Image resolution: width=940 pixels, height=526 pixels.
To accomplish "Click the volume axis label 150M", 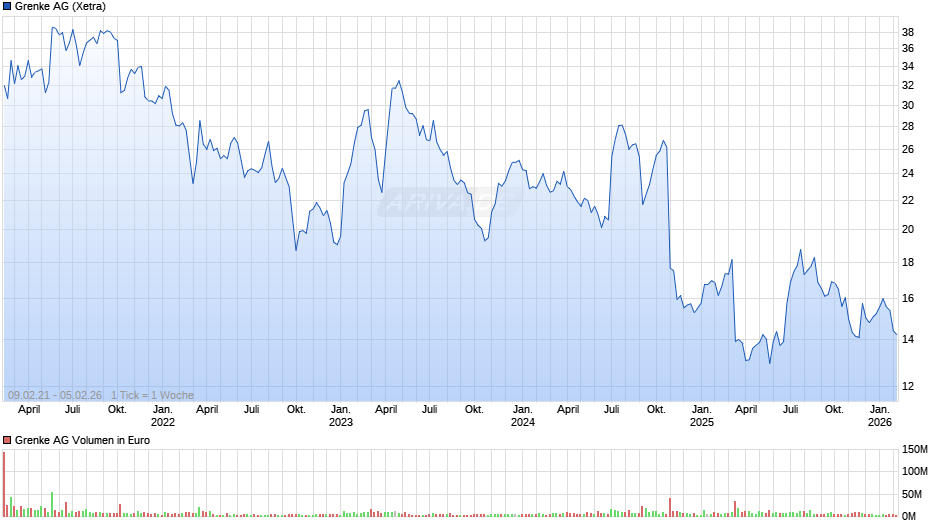I will click(915, 450).
